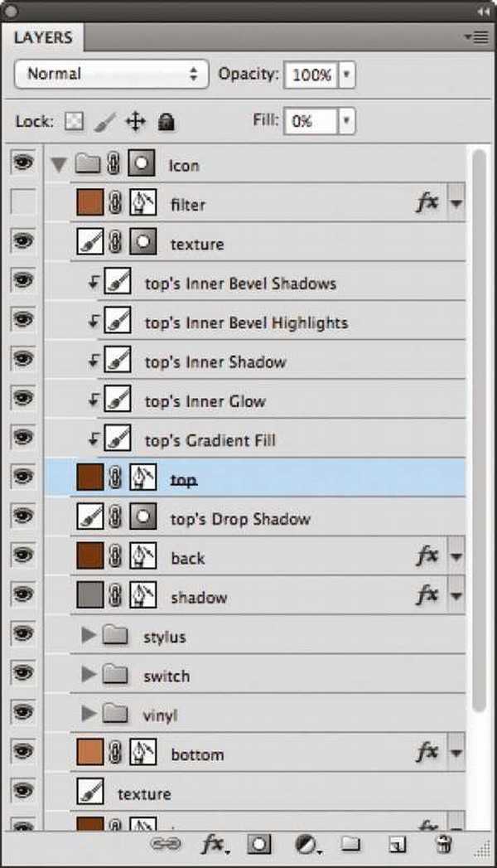Lock image pixels with brush icon
This screenshot has width=497, height=868.
[x=105, y=122]
